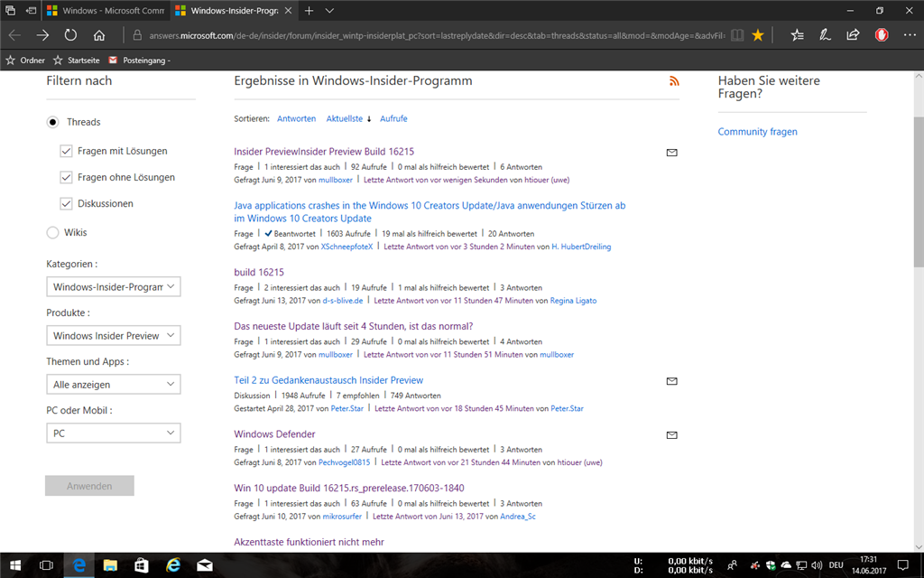The width and height of the screenshot is (924, 578).
Task: Open Internet Explorer on the taskbar
Action: tap(173, 565)
